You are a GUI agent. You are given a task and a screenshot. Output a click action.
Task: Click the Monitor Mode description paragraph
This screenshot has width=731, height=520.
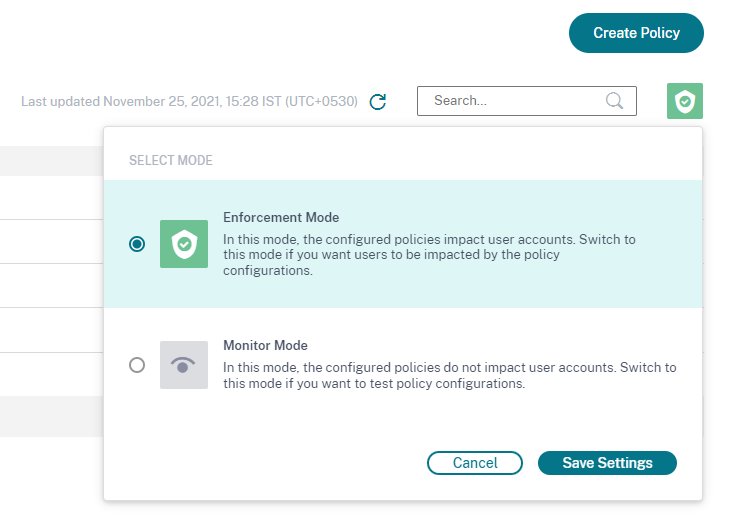click(448, 375)
